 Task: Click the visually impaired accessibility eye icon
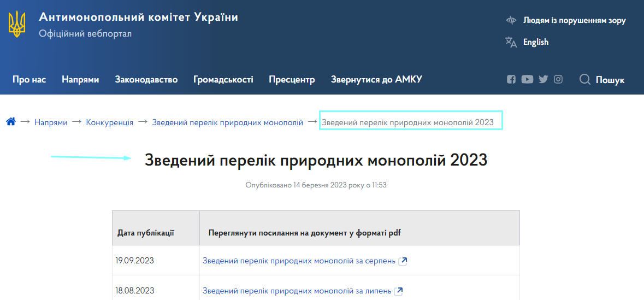click(x=511, y=20)
